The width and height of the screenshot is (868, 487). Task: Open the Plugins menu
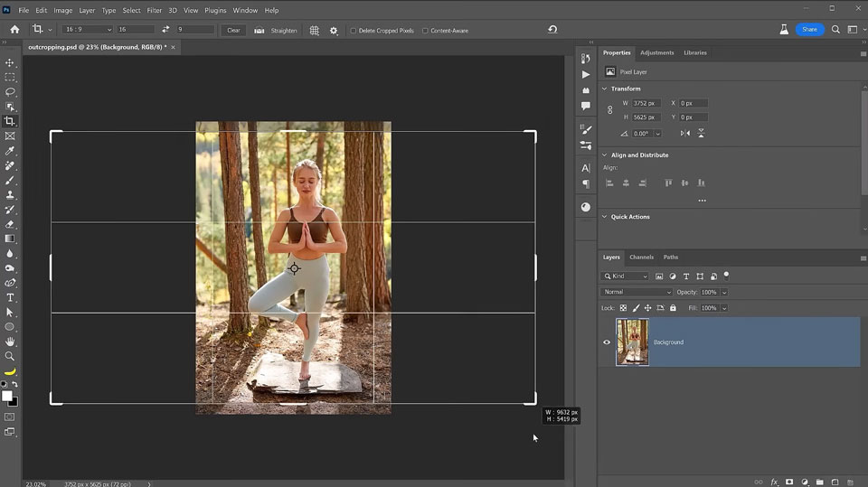(215, 10)
